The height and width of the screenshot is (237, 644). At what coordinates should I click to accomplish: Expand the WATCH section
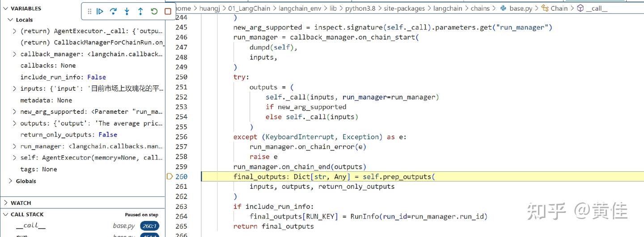[x=5, y=203]
